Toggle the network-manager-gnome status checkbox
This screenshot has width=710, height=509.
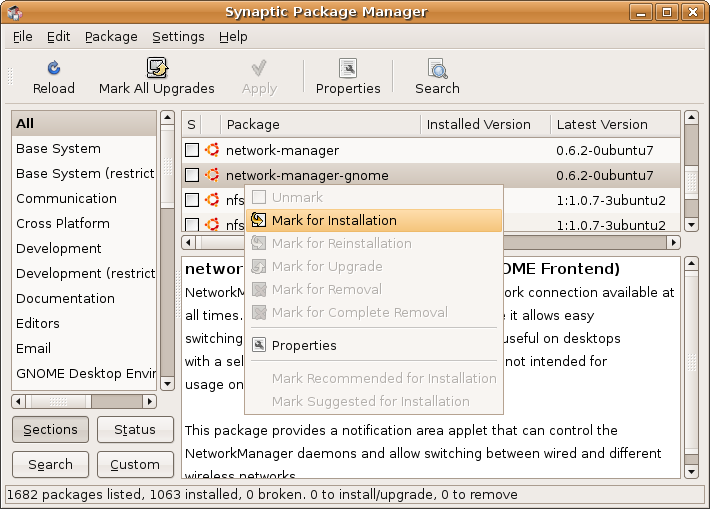click(x=192, y=175)
